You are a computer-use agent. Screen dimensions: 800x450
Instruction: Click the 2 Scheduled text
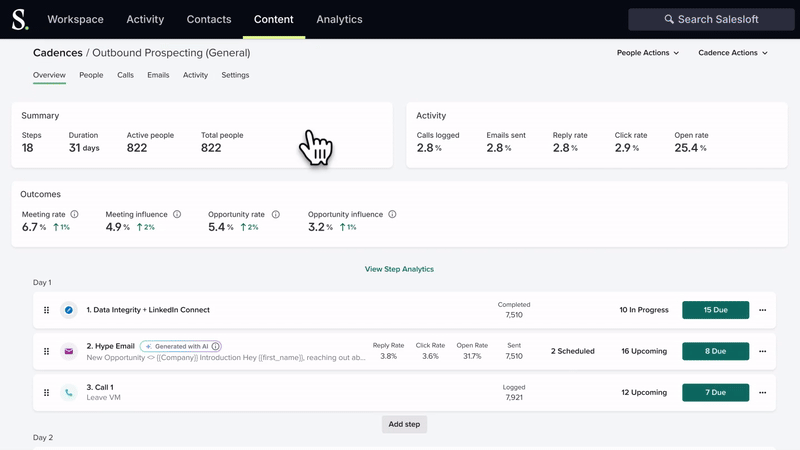(x=572, y=351)
